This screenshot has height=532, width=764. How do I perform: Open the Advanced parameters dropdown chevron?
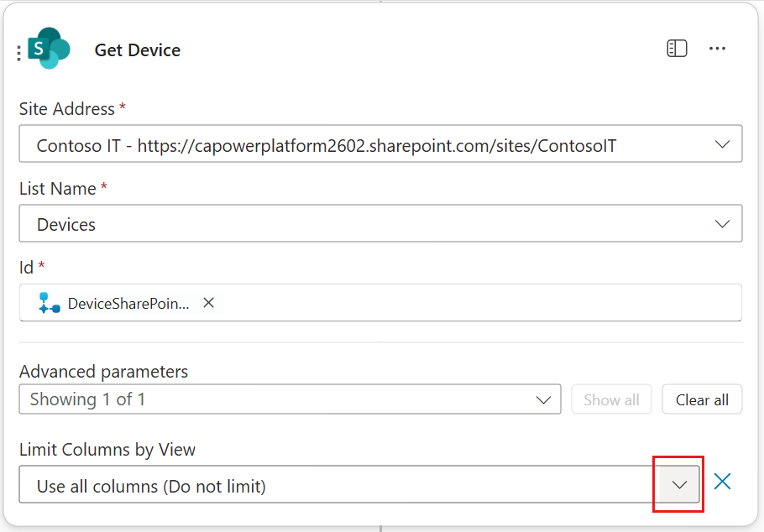coord(543,400)
